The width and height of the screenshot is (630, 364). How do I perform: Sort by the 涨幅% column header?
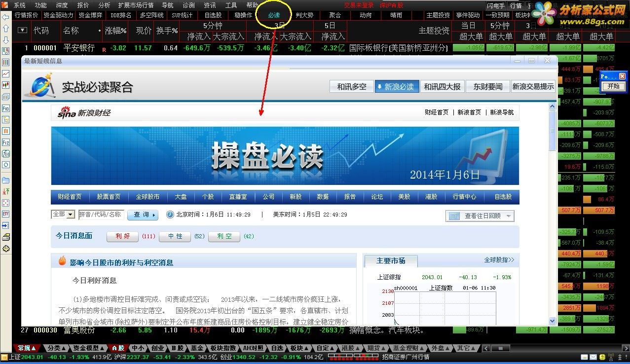(115, 30)
